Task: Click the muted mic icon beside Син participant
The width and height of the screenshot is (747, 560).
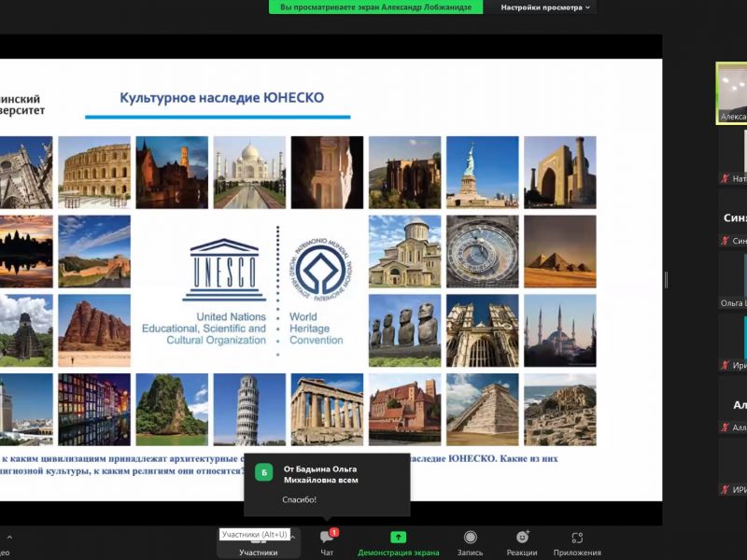Action: coord(725,241)
